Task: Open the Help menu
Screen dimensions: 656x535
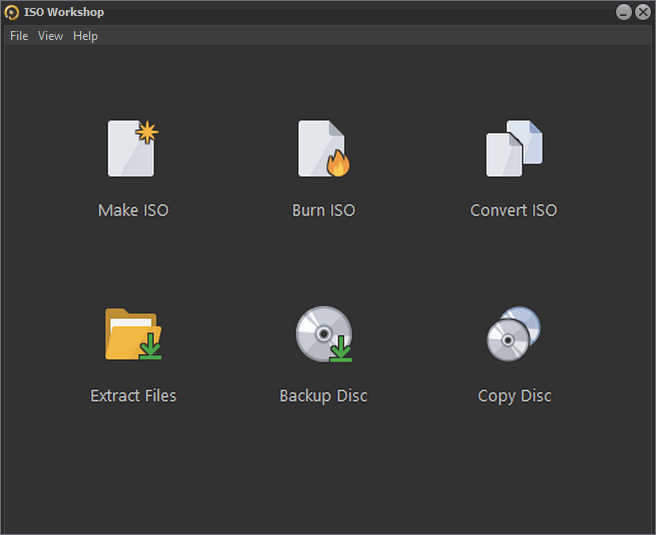Action: [x=85, y=36]
